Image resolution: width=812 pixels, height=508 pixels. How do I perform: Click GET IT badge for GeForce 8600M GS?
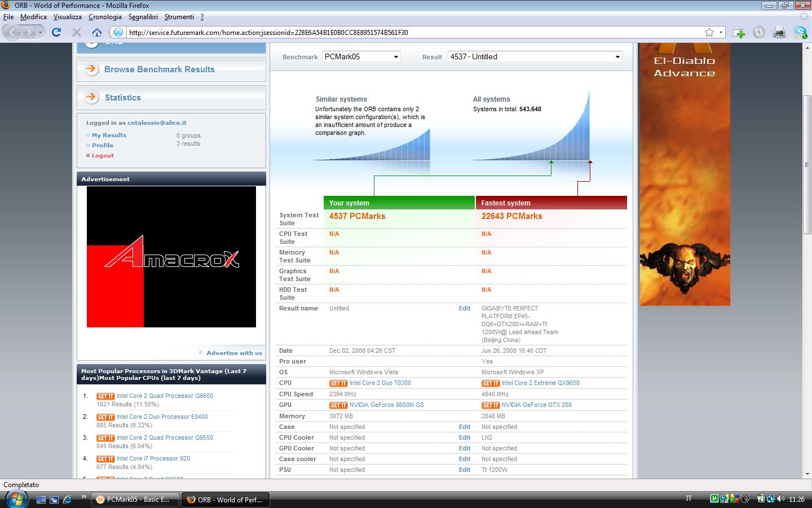tap(338, 405)
